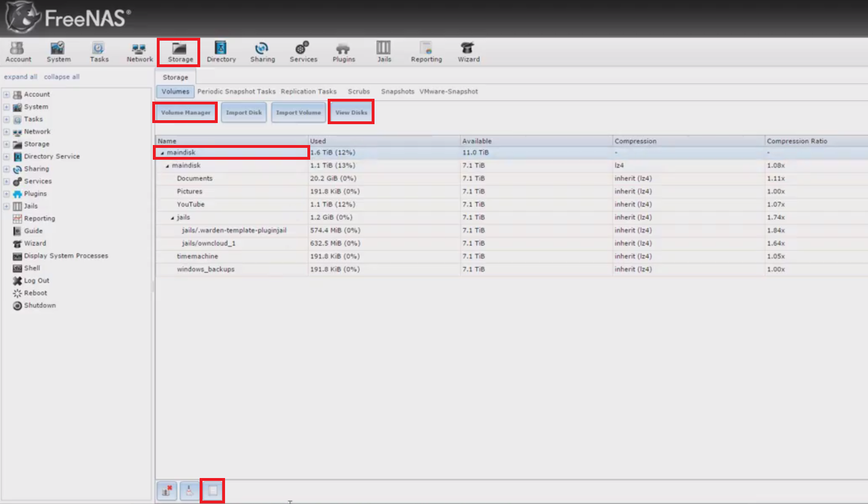Expand the Storage node in sidebar tree
The image size is (868, 504).
pyautogui.click(x=7, y=144)
